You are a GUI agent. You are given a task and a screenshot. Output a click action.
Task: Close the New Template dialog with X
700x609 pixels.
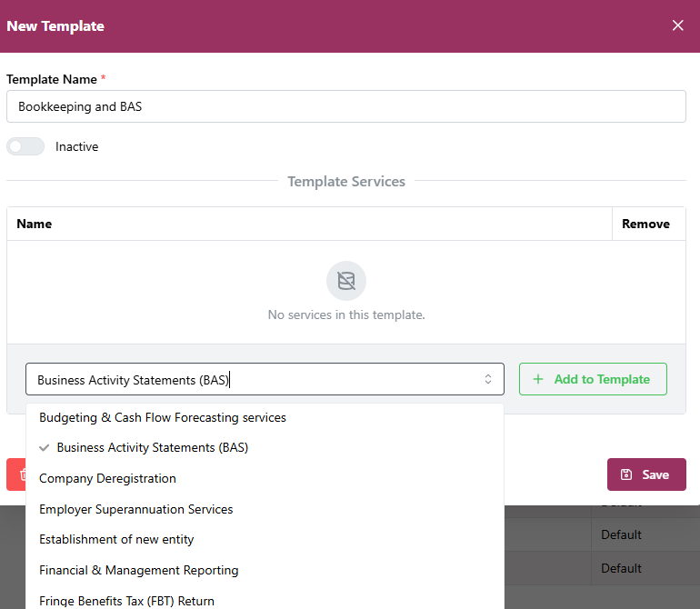pos(677,25)
